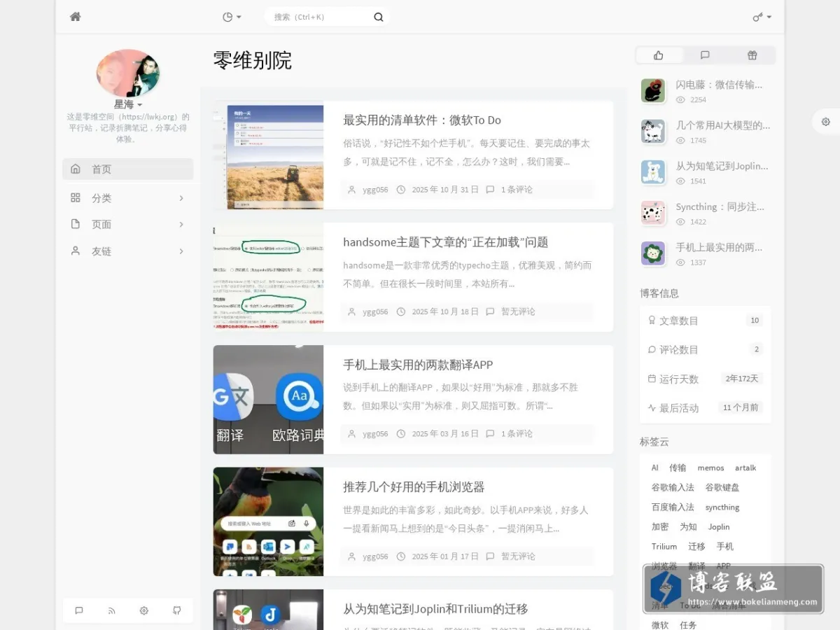The image size is (840, 630).
Task: Click the AI大模型 post cow avatar icon
Action: [653, 132]
